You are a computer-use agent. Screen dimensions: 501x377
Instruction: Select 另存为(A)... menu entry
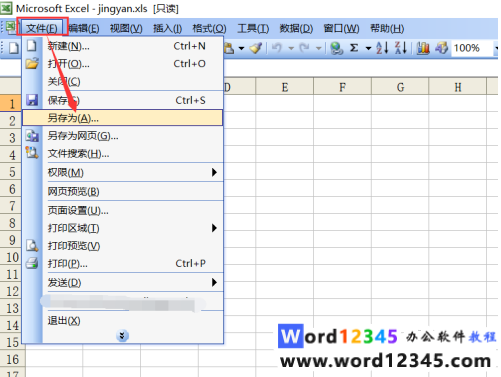pyautogui.click(x=123, y=118)
